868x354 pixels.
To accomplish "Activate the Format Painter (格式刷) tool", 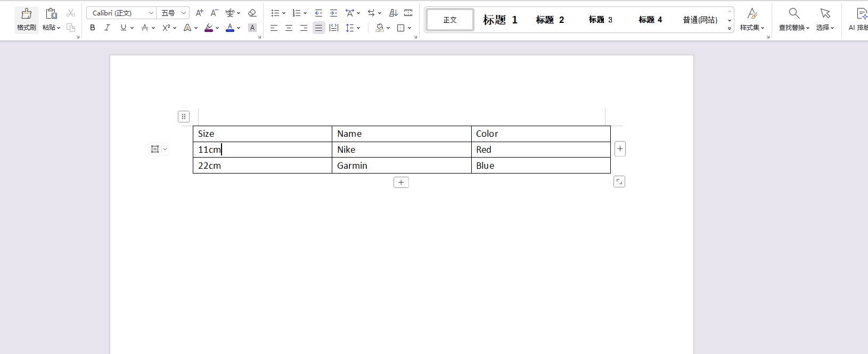I will (26, 20).
